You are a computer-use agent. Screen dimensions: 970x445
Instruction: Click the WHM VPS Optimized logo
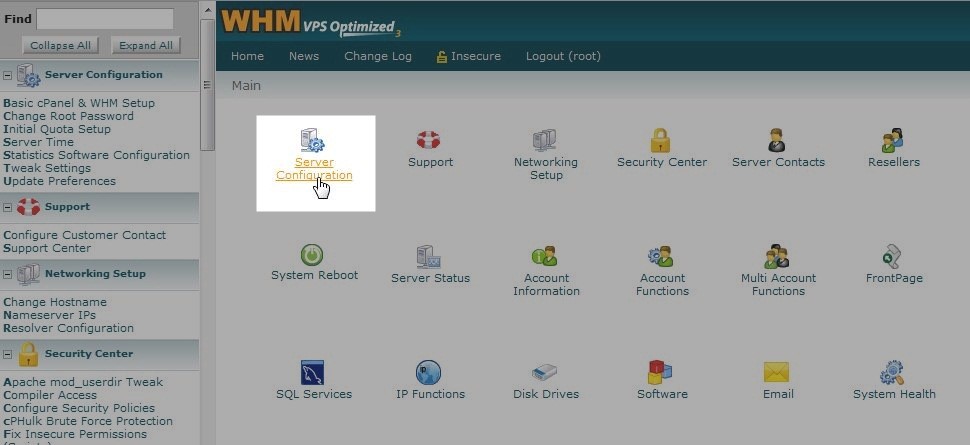pyautogui.click(x=312, y=22)
